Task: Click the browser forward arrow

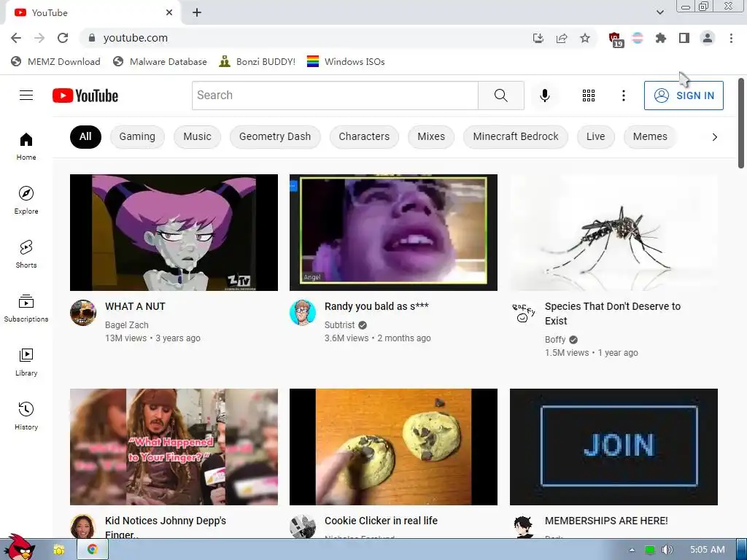Action: point(39,38)
